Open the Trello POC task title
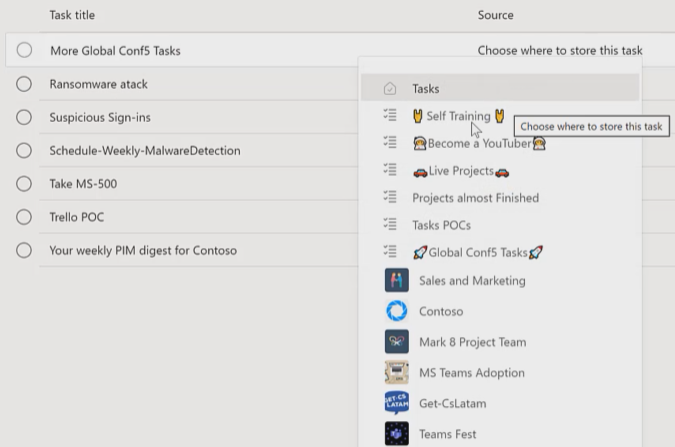The width and height of the screenshot is (675, 447). pyautogui.click(x=77, y=217)
